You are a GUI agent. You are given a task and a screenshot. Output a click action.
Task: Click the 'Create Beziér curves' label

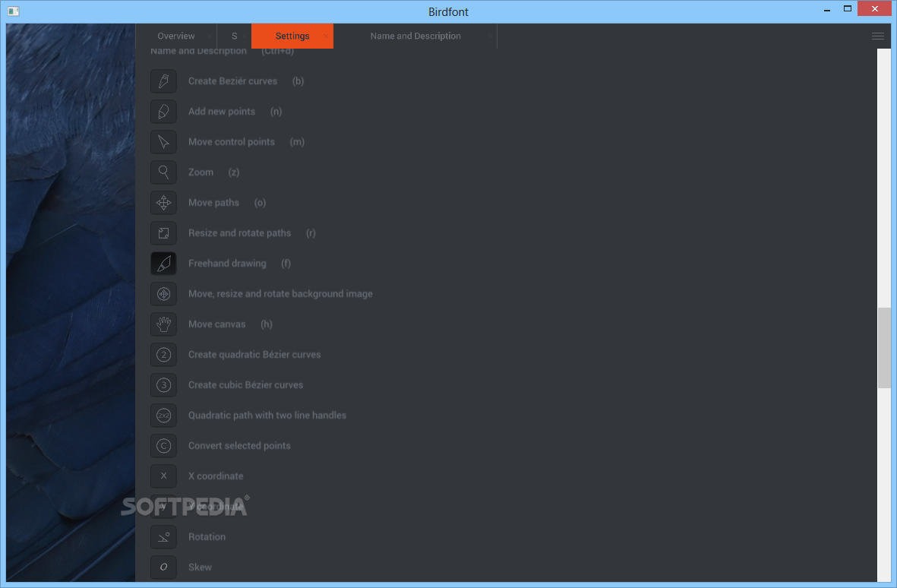(233, 81)
